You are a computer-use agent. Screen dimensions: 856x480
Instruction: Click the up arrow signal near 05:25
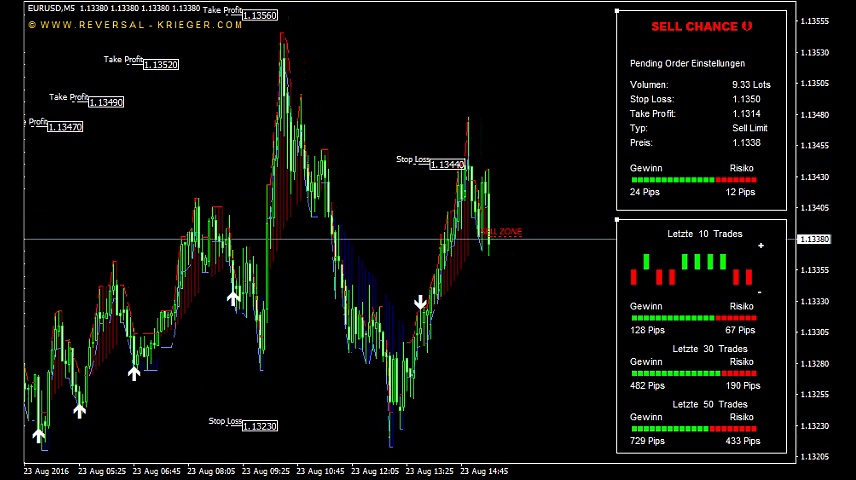click(80, 411)
